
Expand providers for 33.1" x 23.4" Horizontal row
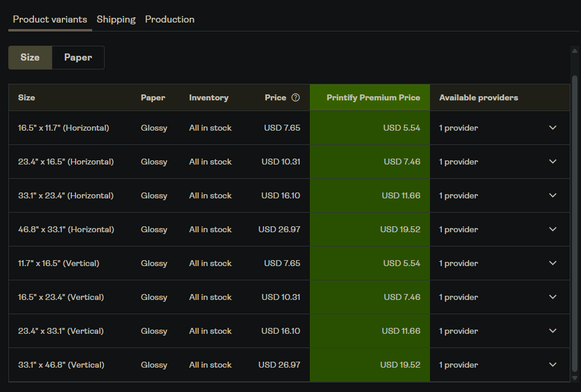coord(552,195)
